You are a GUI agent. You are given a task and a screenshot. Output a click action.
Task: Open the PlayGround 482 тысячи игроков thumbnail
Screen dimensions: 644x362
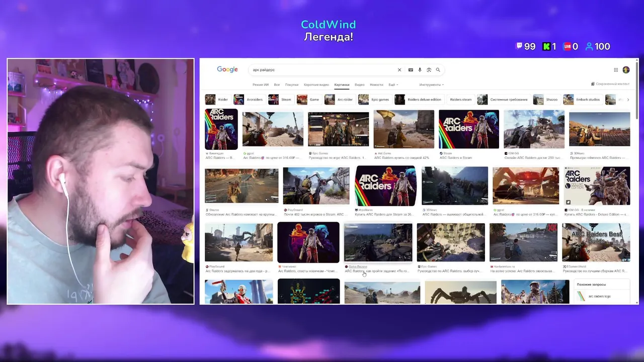coord(316,186)
